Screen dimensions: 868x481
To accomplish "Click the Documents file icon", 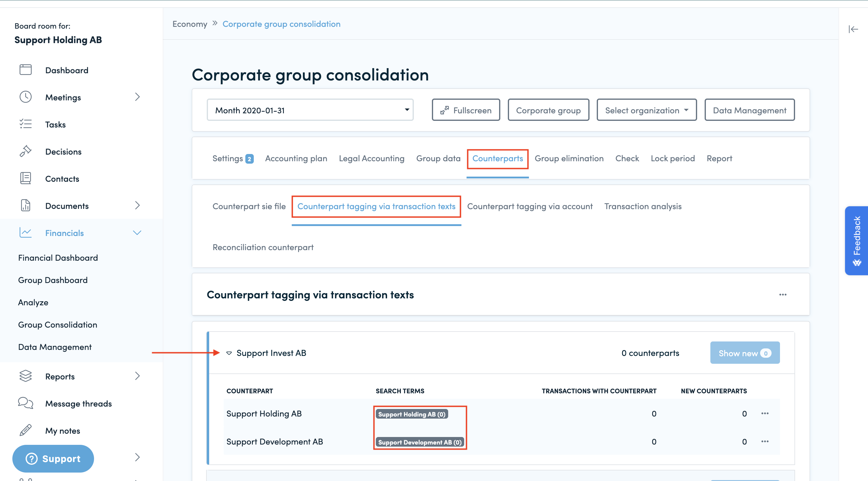I will 25,206.
